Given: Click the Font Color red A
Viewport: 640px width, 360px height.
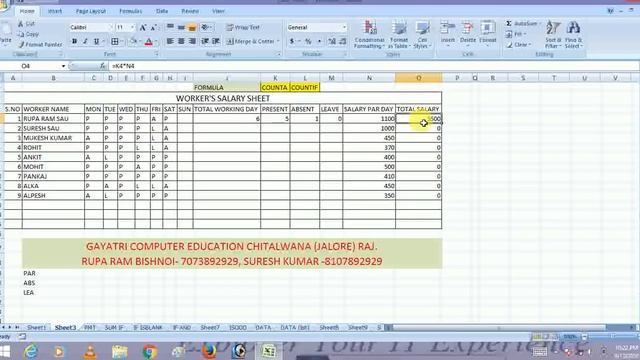Looking at the screenshot, I should [149, 41].
